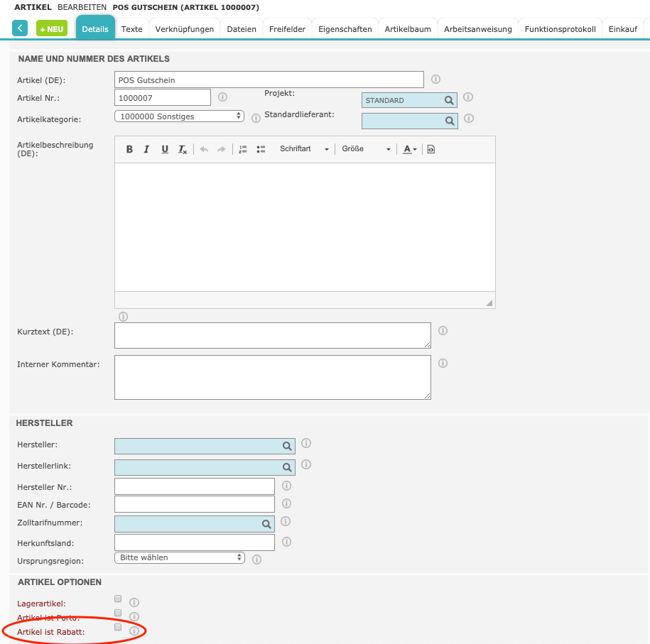
Task: Click the underline formatting icon
Action: [165, 149]
